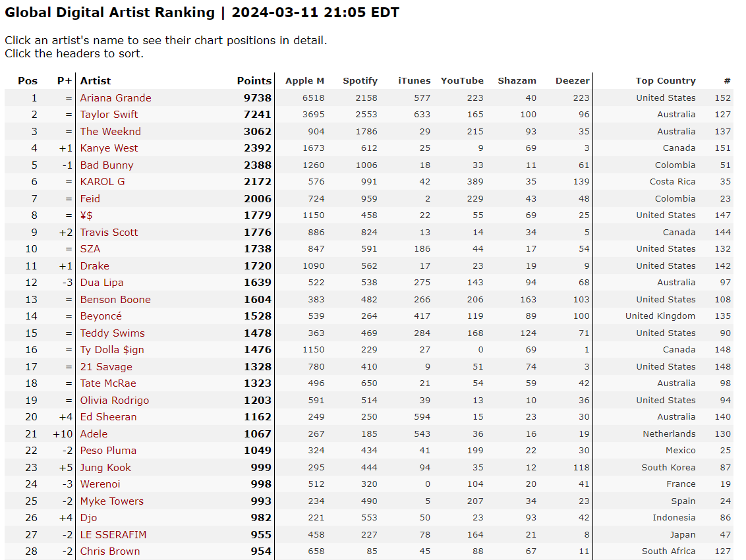Select KAROL G artist name
Screen dimensions: 746x560
[102, 182]
